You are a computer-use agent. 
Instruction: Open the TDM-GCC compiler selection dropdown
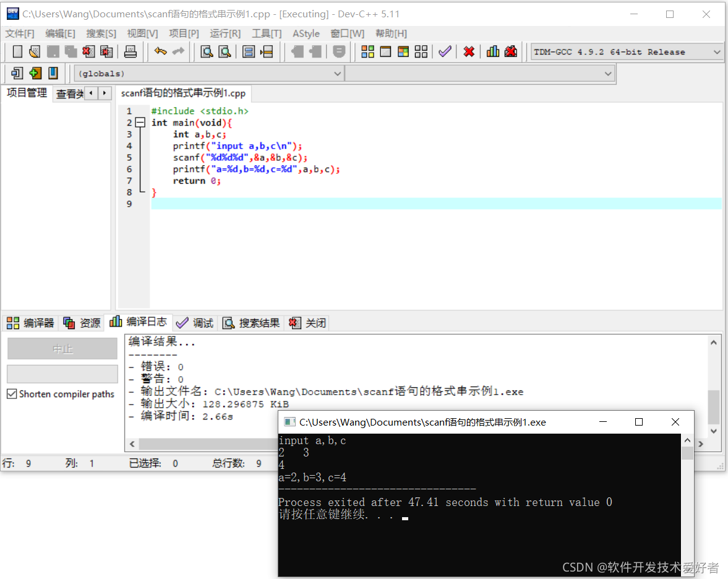click(716, 52)
